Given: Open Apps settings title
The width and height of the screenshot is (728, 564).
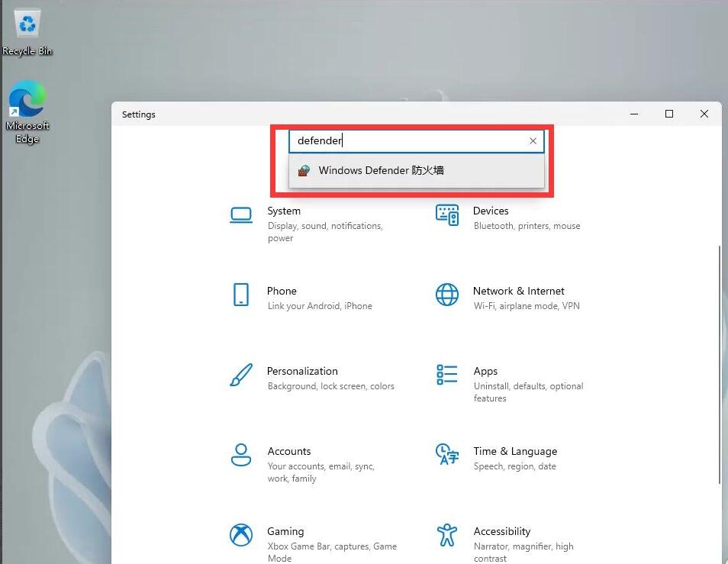Looking at the screenshot, I should 485,371.
